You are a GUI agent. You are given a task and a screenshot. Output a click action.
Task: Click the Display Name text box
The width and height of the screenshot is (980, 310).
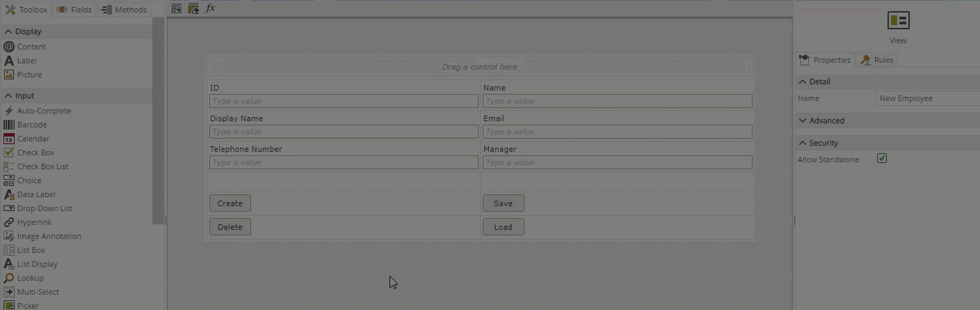(344, 132)
